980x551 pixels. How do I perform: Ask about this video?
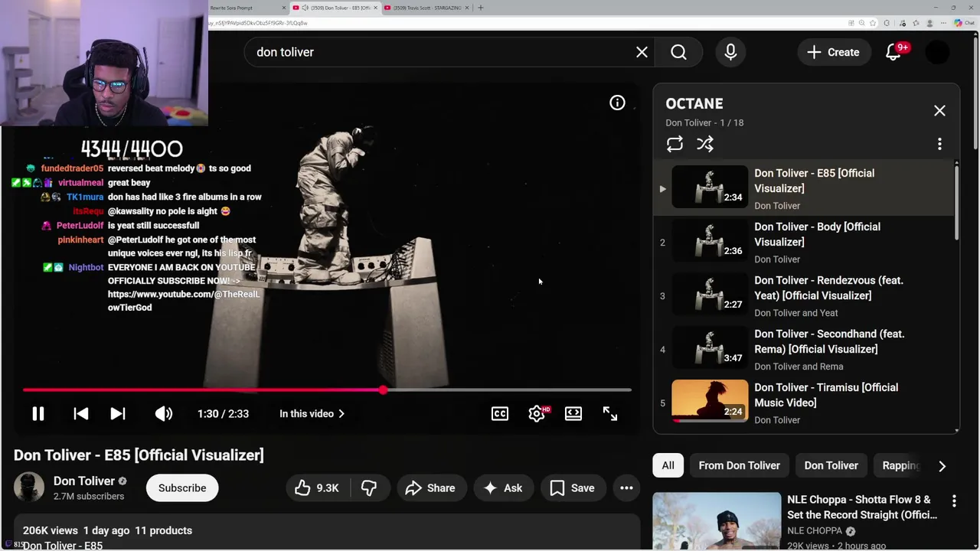pos(502,487)
